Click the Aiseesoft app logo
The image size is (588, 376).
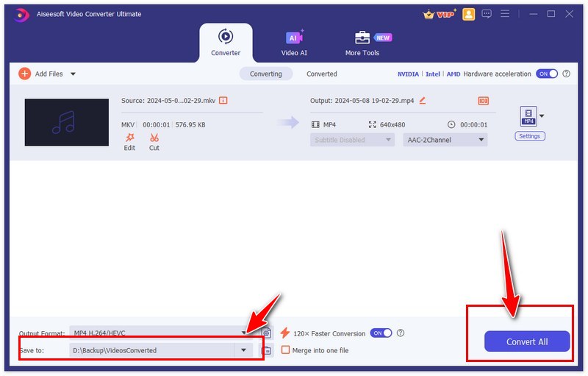click(x=21, y=15)
